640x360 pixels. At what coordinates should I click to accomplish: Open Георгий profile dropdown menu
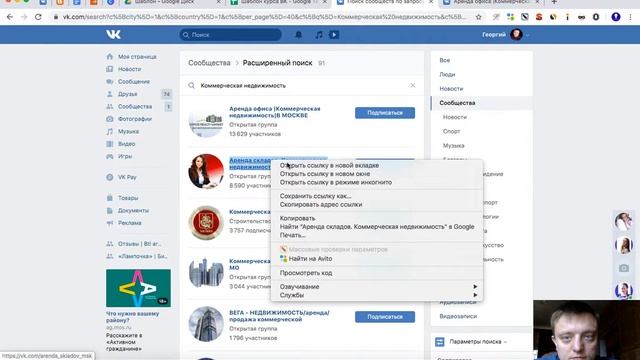[x=505, y=35]
